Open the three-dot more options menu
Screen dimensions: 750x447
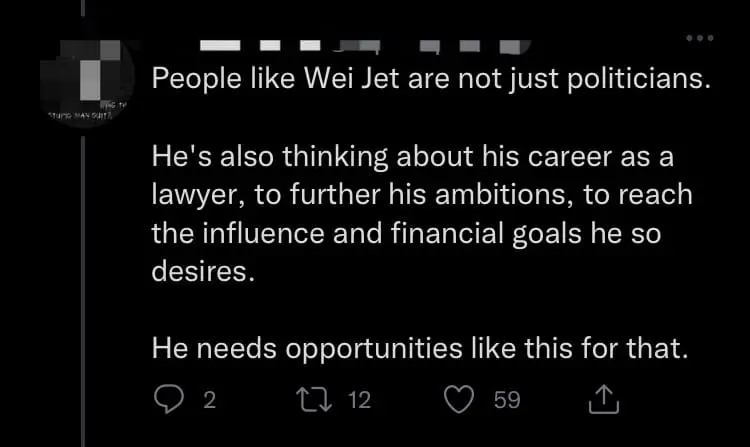coord(699,38)
